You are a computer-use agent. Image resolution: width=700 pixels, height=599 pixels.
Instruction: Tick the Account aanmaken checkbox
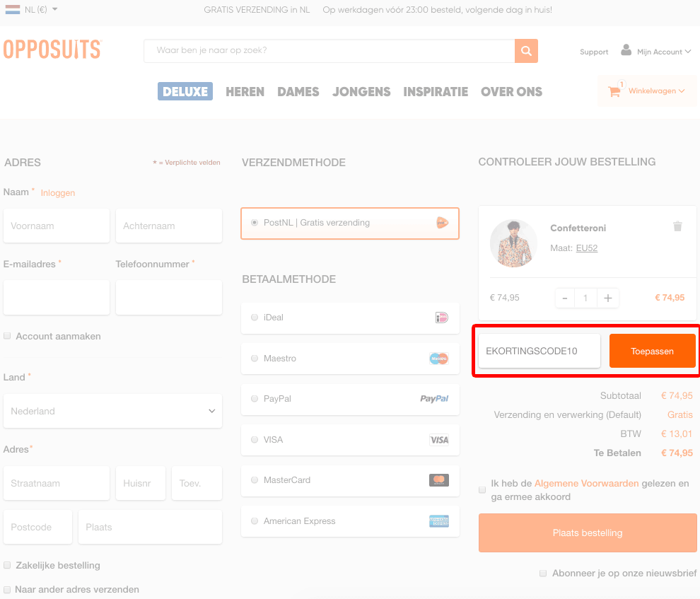7,336
